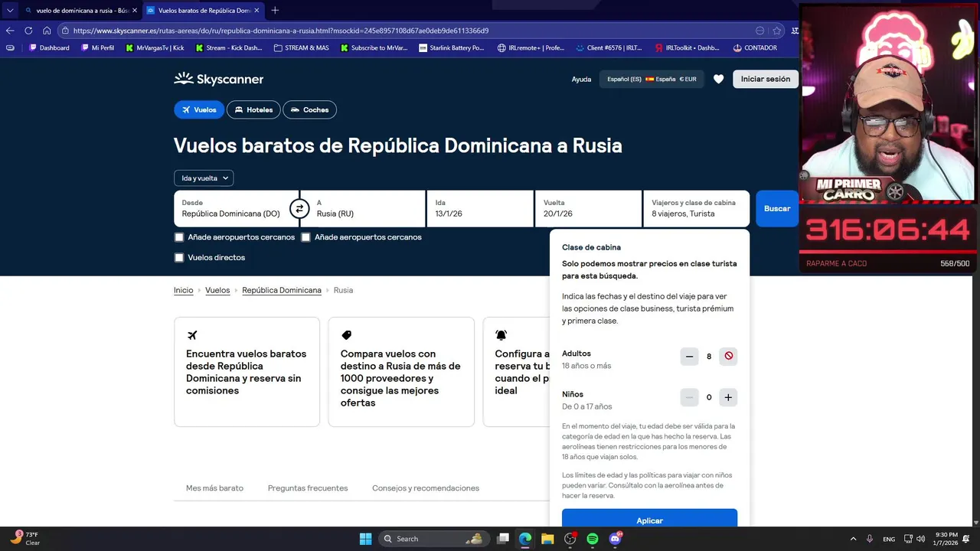Open the 'Mi Perfil' bookmark
This screenshot has width=980, height=551.
click(x=97, y=47)
